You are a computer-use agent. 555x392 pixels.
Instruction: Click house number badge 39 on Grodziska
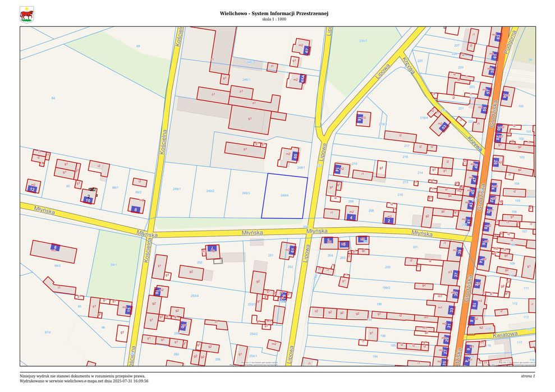(459, 252)
